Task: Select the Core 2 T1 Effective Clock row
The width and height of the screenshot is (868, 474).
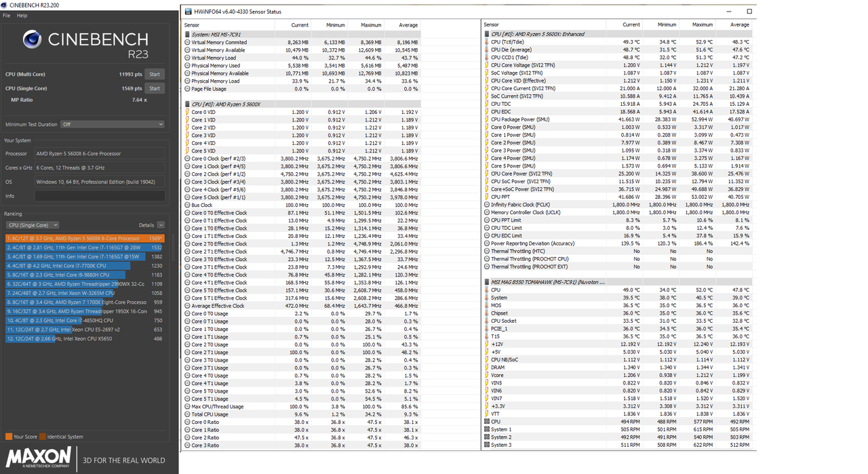Action: 301,252
